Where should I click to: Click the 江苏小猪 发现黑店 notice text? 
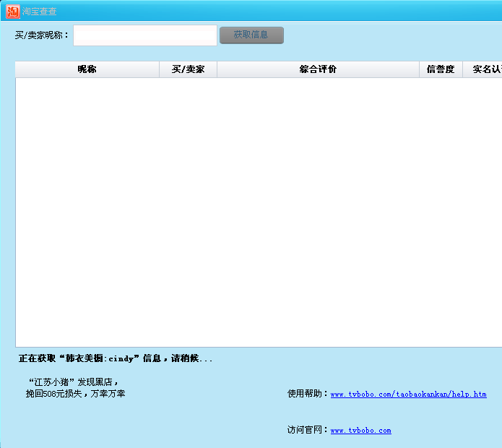click(x=74, y=382)
